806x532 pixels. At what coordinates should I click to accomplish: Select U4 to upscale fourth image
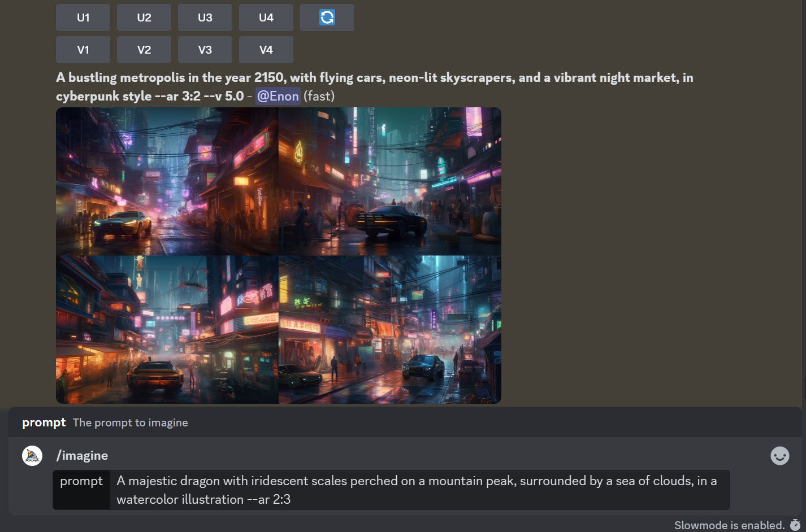pos(266,18)
